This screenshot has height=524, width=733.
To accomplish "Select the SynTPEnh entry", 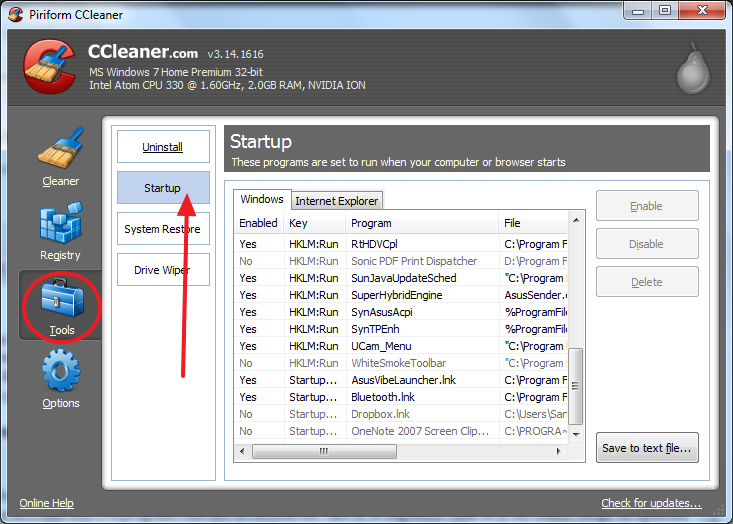I will coord(401,329).
